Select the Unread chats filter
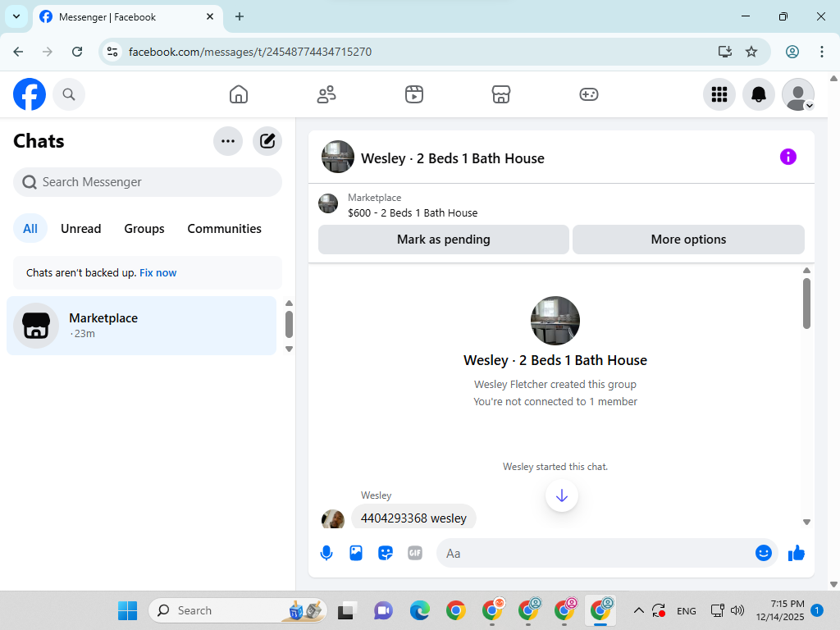 81,229
